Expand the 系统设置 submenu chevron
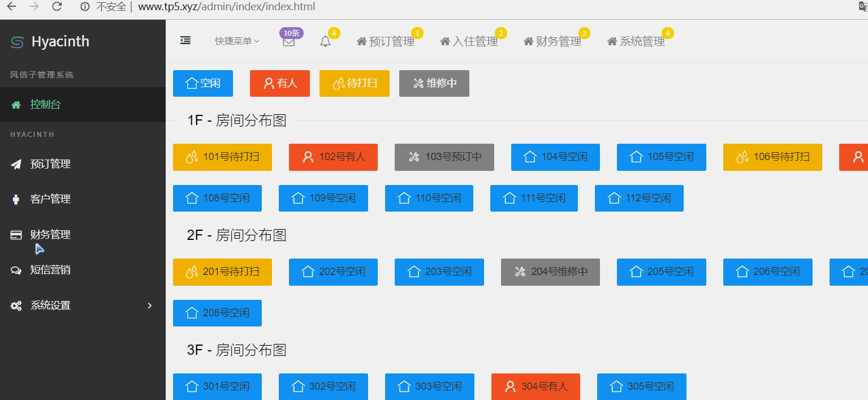The image size is (868, 400). click(149, 306)
